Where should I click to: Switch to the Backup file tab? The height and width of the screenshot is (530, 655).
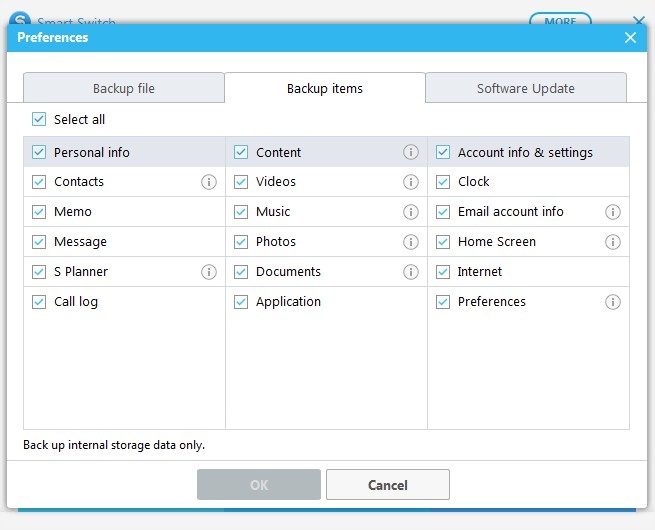124,88
